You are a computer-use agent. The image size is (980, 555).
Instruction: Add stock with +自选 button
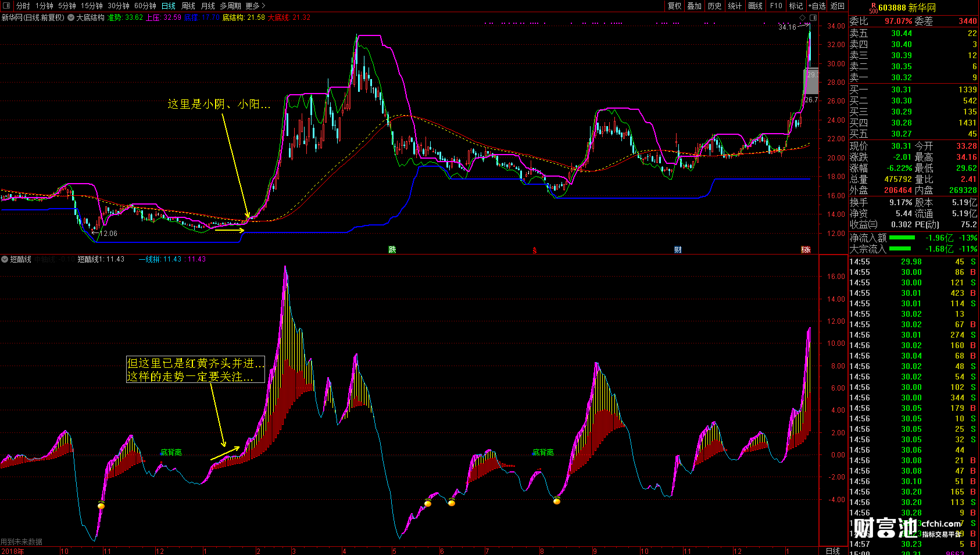click(817, 6)
